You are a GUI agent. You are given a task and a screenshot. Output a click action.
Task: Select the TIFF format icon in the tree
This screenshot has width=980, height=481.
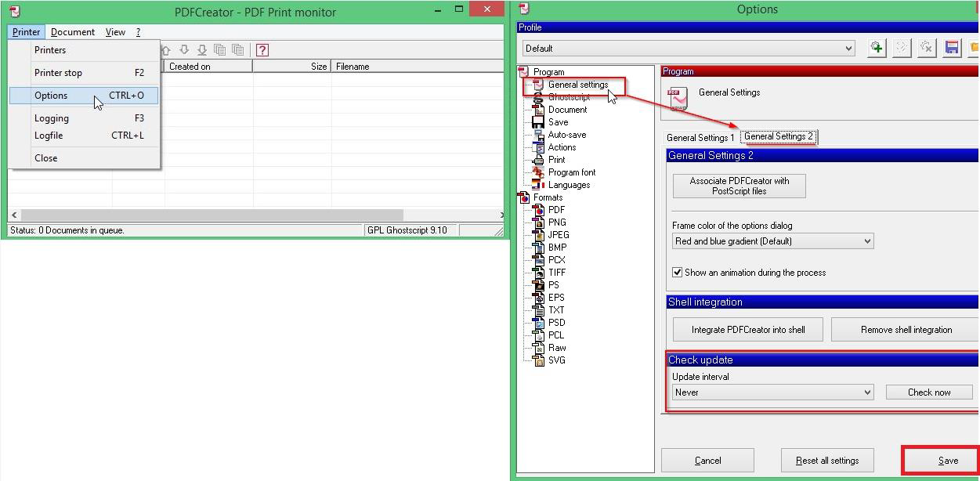click(x=538, y=273)
